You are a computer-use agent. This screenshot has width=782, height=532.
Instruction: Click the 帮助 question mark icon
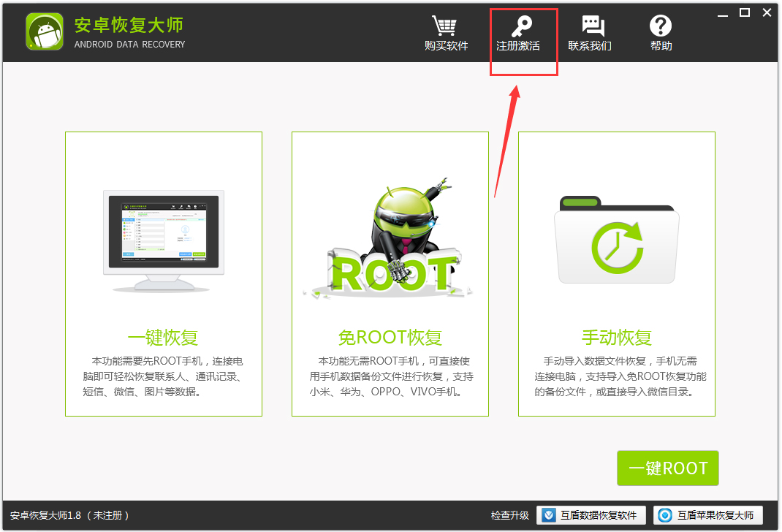(x=660, y=24)
